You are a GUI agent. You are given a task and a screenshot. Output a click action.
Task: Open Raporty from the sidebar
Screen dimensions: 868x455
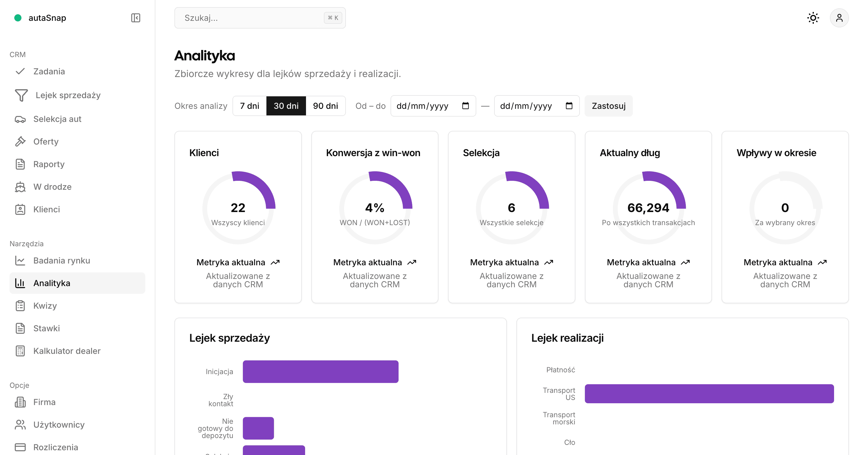tap(77, 164)
